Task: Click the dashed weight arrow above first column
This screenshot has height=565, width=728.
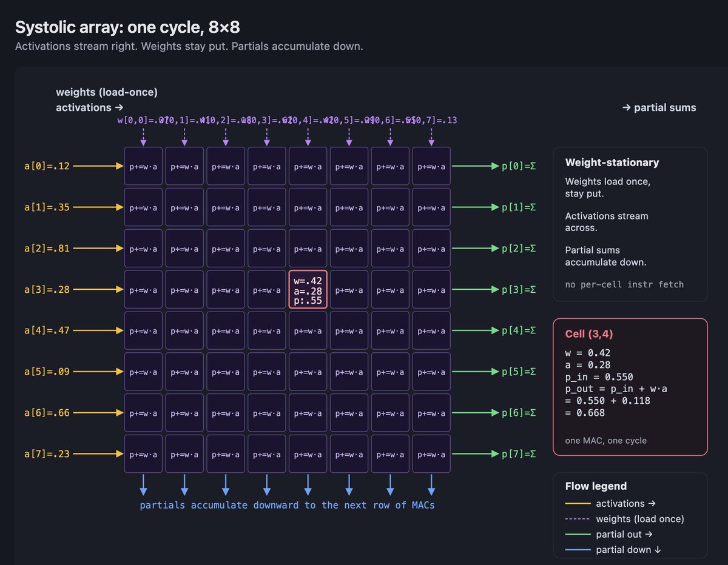Action: pos(143,136)
